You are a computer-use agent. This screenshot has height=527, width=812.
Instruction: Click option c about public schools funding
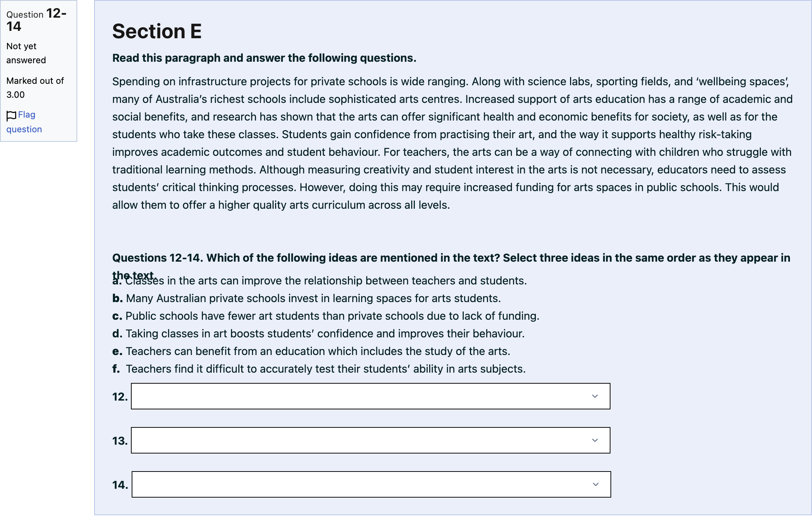click(x=326, y=316)
